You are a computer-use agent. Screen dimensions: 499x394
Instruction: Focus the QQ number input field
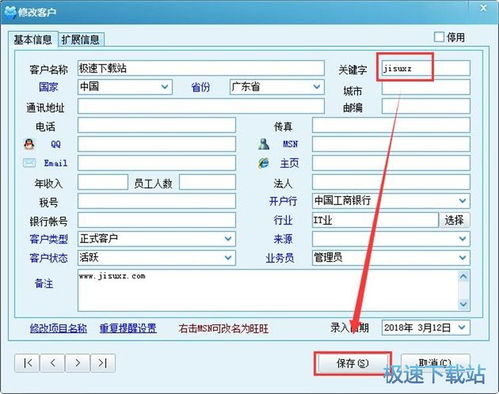point(157,144)
